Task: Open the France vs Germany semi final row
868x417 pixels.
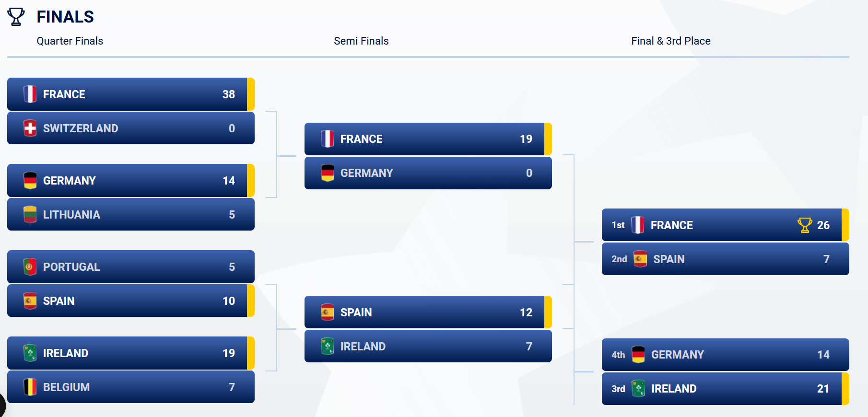Action: tap(427, 139)
